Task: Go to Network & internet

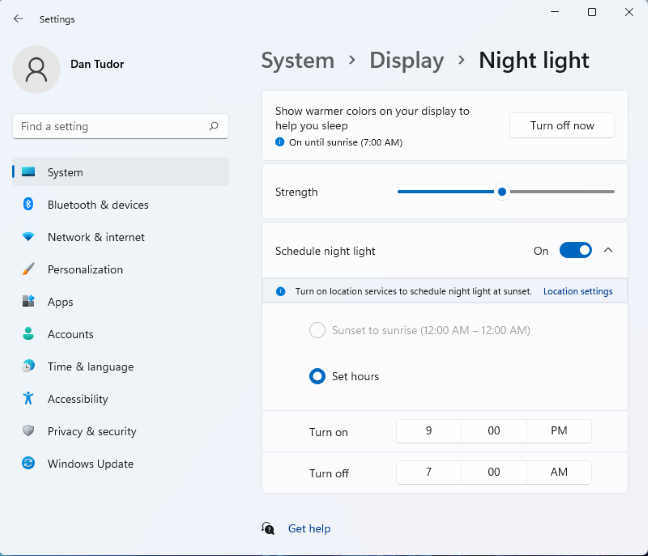Action: 120,237
